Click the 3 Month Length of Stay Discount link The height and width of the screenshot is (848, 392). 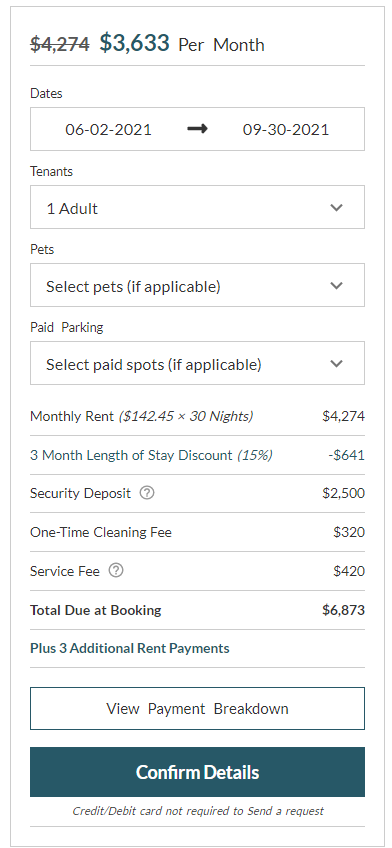(x=151, y=455)
